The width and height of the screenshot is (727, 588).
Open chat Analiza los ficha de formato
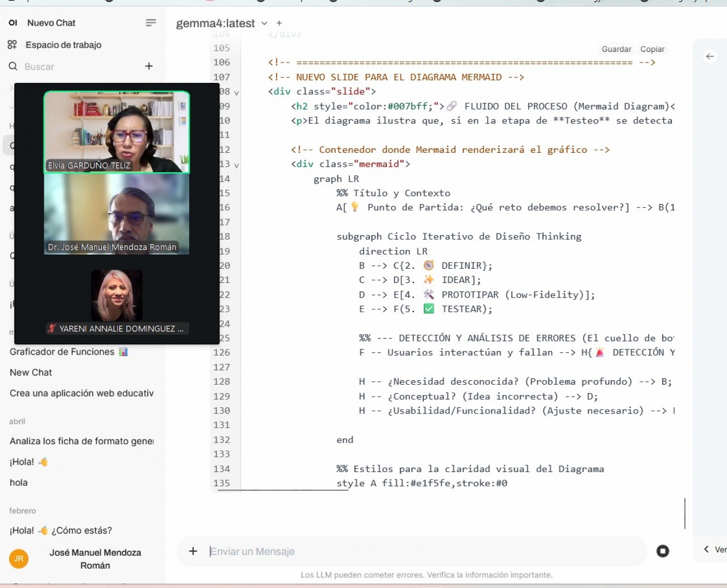(x=82, y=441)
